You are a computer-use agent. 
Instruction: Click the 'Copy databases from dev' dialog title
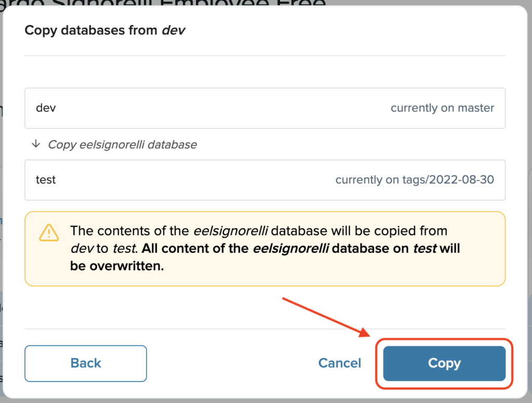105,30
